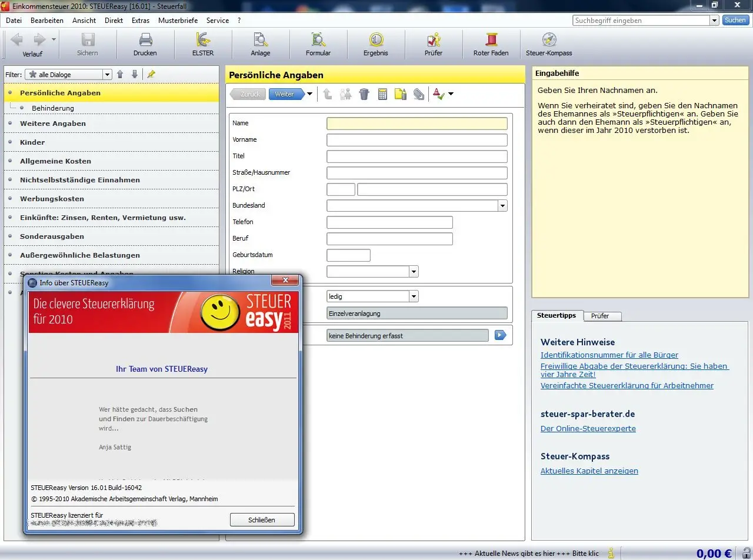Screen dimensions: 753x560
Task: Click blue arrow next to keine Behinderung erfasst
Action: (x=500, y=335)
